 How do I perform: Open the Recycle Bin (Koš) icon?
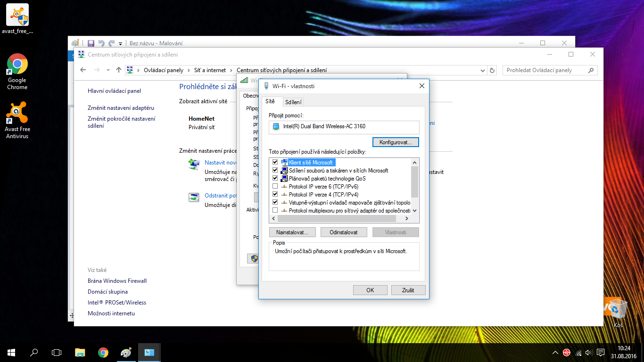pyautogui.click(x=618, y=310)
